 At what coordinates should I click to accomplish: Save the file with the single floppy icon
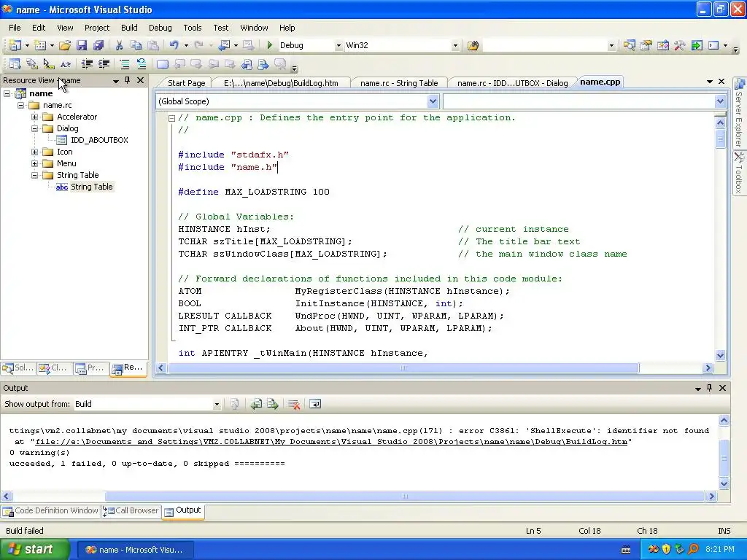[82, 45]
